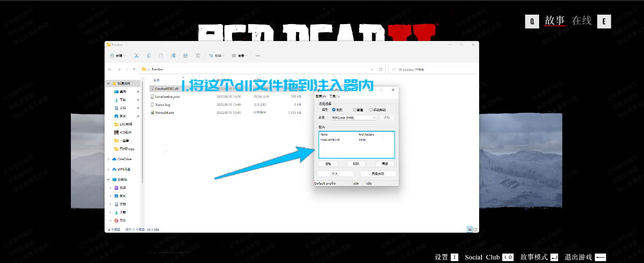Refresh the Exodus folder view

(381, 69)
